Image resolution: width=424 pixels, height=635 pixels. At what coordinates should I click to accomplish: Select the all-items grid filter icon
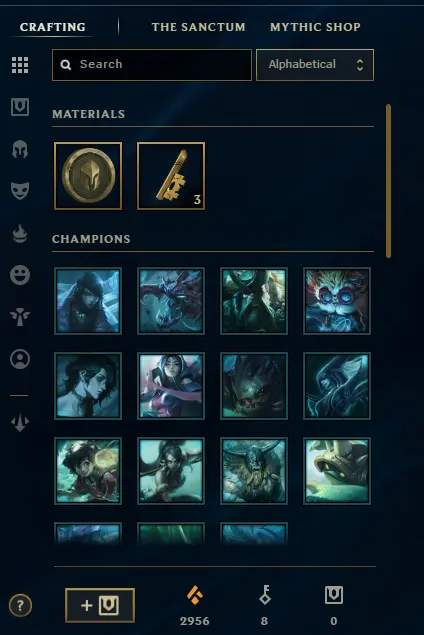(x=20, y=65)
